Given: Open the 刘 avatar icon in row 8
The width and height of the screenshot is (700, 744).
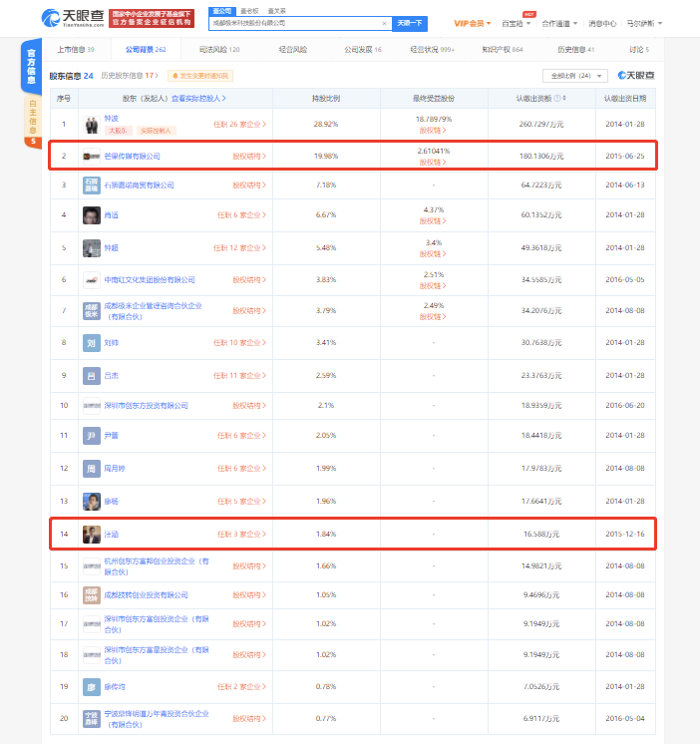Looking at the screenshot, I should (x=92, y=343).
